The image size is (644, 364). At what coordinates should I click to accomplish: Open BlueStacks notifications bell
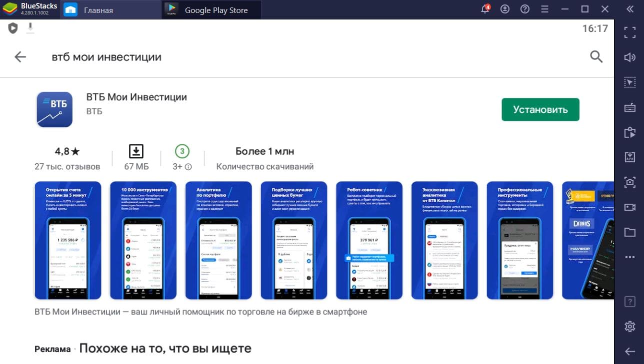[x=484, y=9]
